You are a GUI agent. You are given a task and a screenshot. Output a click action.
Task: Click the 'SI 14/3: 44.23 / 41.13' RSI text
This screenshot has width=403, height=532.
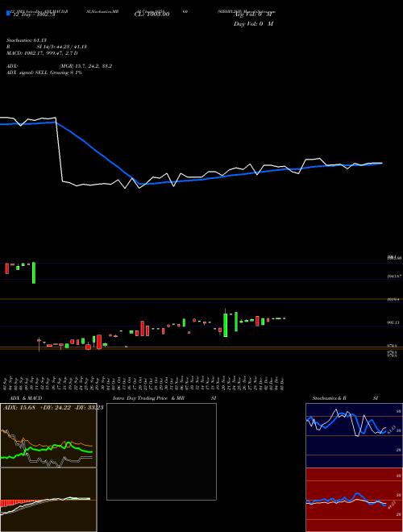coord(62,47)
